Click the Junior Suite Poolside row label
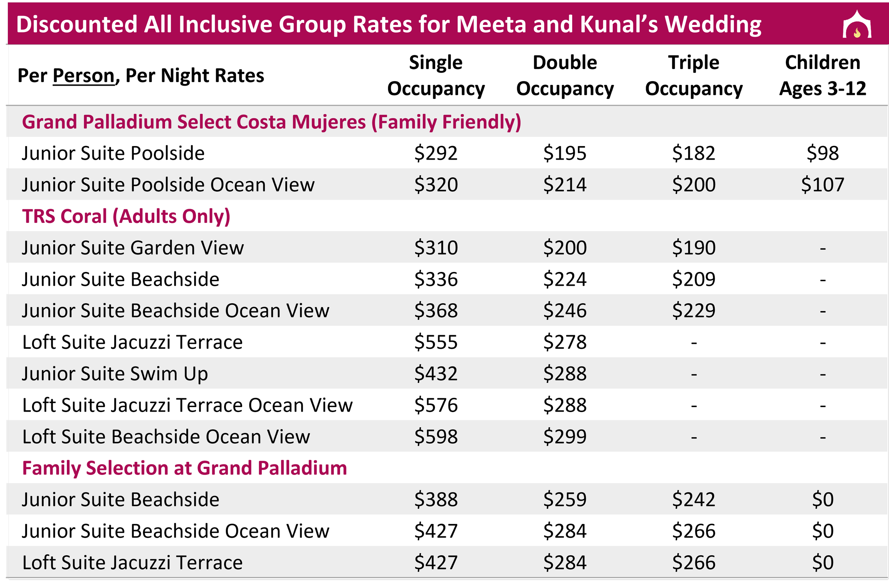 coord(113,153)
